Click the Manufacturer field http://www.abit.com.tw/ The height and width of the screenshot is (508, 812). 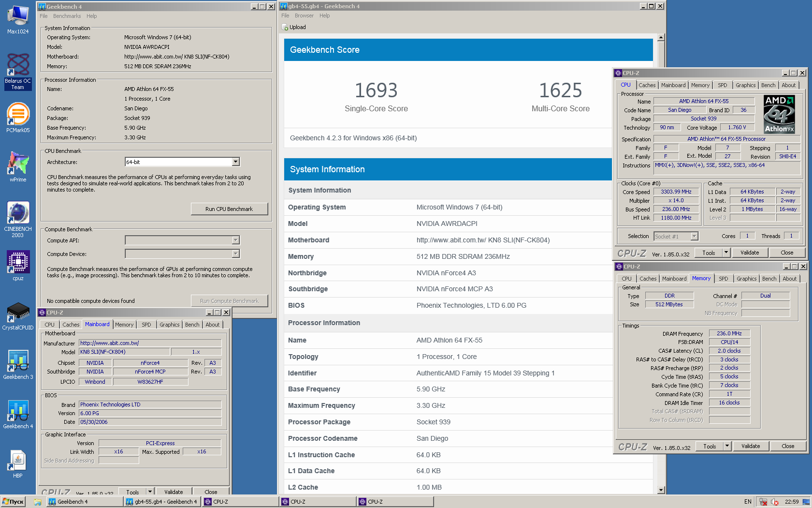[150, 343]
